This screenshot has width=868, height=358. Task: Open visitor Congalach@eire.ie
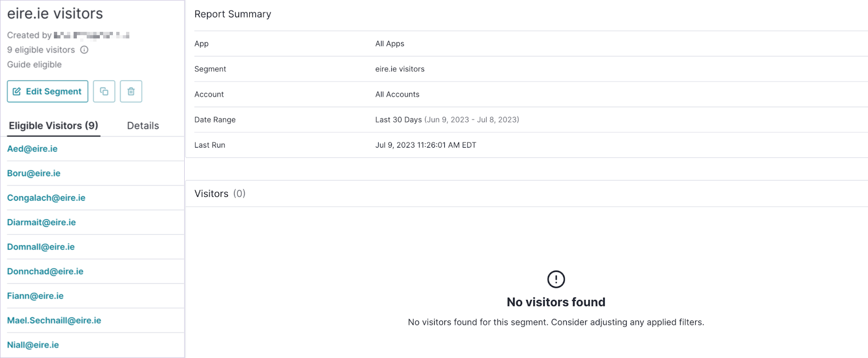tap(46, 198)
